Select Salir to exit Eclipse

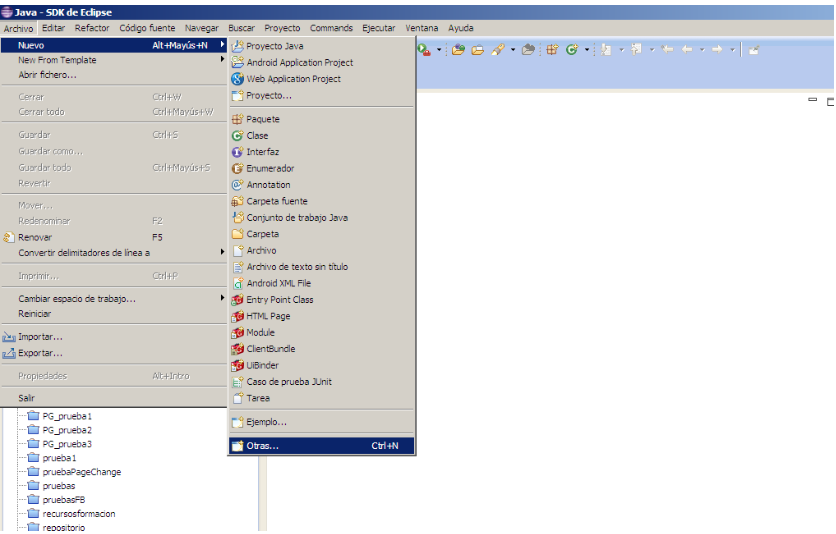114,398
